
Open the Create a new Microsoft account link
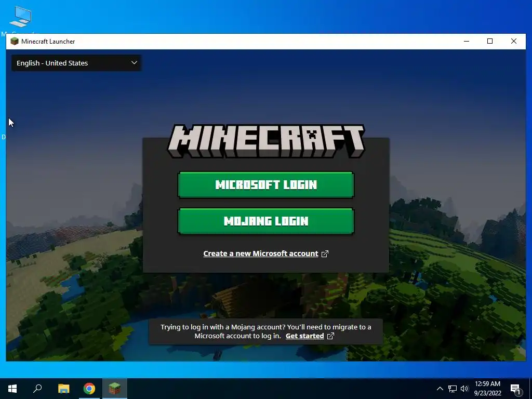click(265, 254)
